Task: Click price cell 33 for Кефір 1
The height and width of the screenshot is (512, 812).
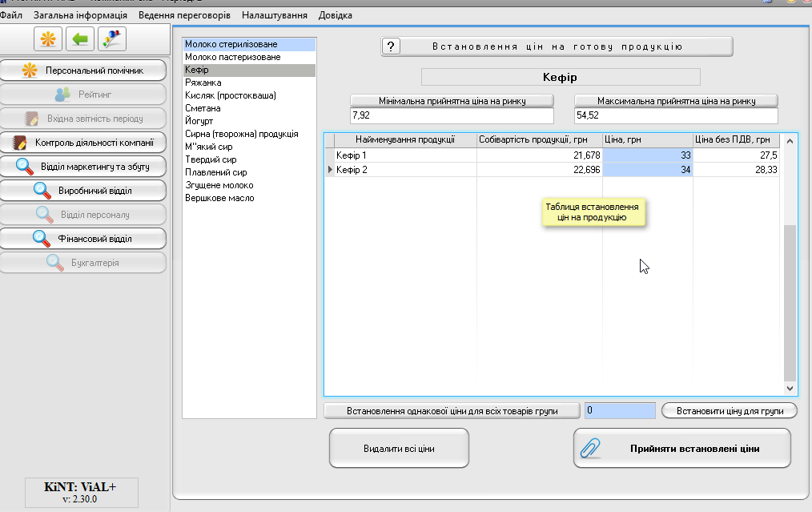Action: [647, 155]
